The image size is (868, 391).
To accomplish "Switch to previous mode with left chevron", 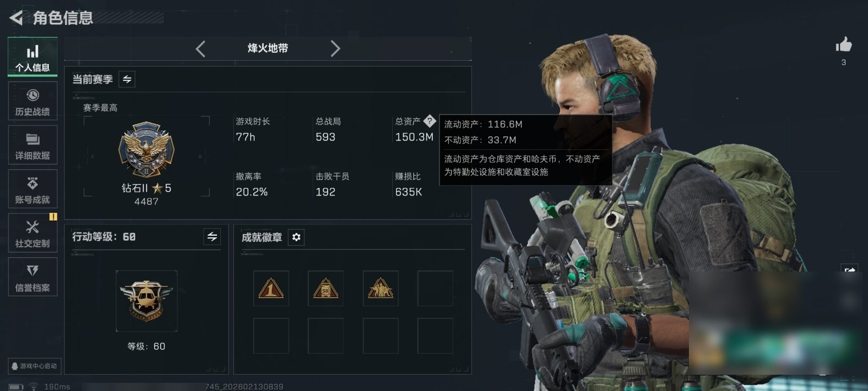I will tap(201, 49).
